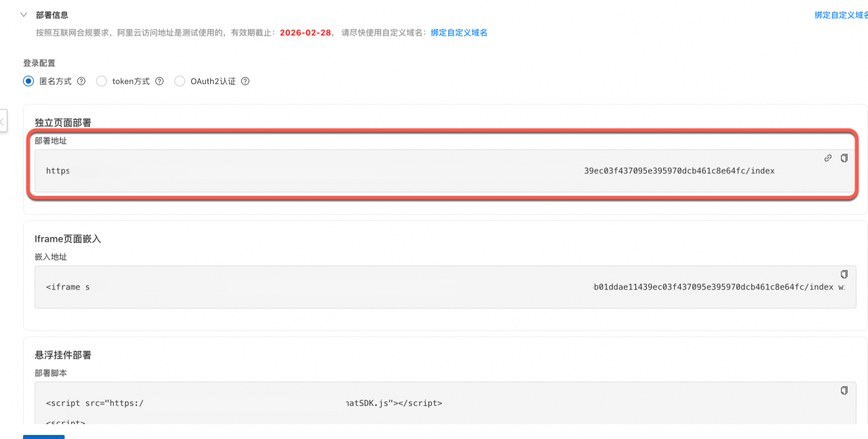Select the token方式 radio button
Image resolution: width=868 pixels, height=439 pixels.
pyautogui.click(x=101, y=81)
